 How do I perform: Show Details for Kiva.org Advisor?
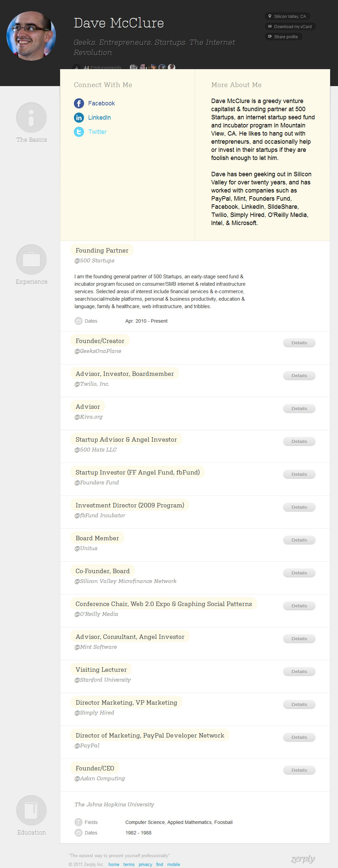(x=299, y=409)
